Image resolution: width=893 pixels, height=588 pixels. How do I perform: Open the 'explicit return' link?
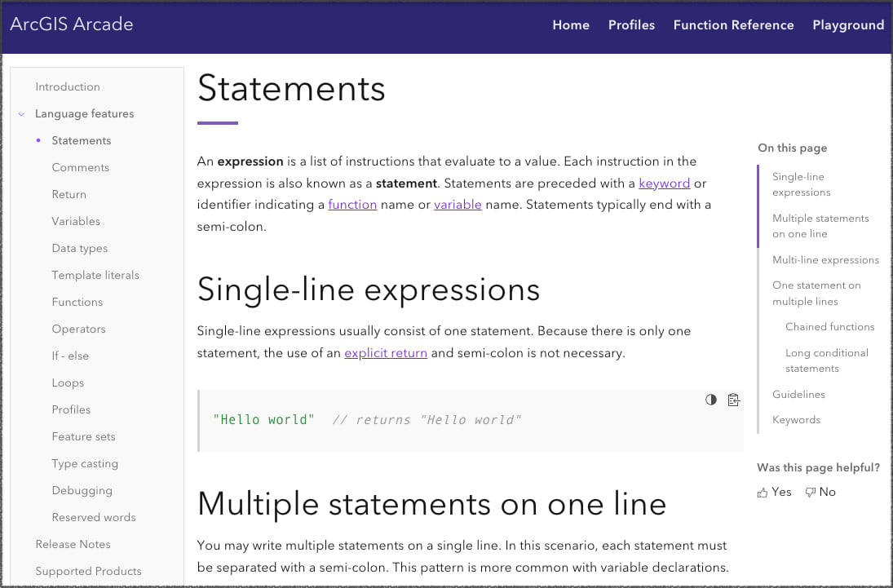pos(386,353)
